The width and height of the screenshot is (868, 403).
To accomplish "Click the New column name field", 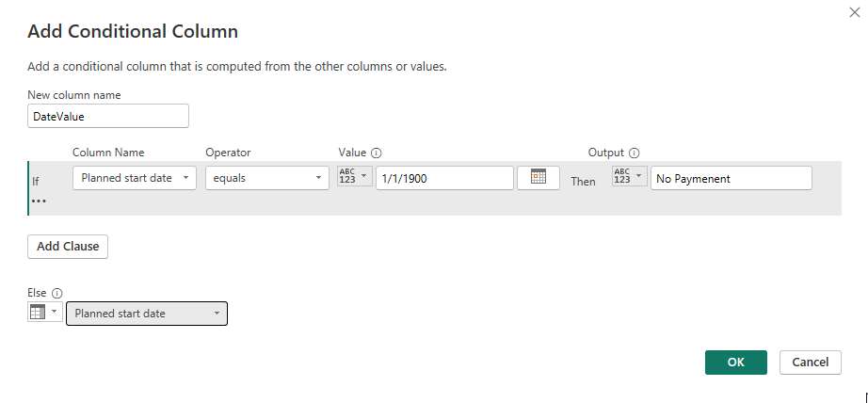I will tap(108, 116).
